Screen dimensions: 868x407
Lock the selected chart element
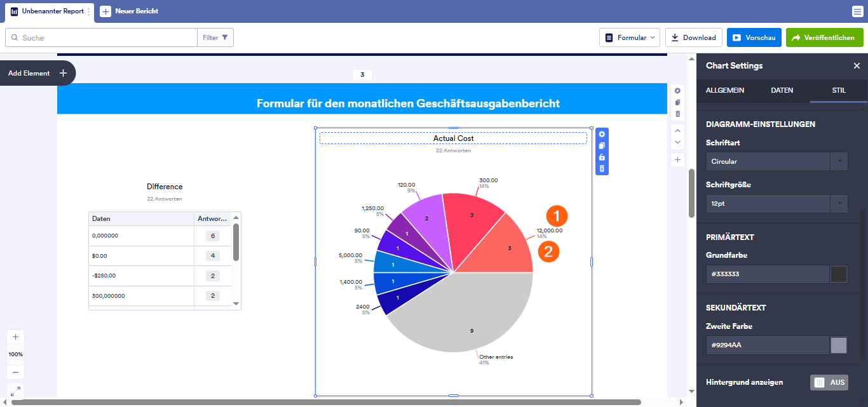601,157
